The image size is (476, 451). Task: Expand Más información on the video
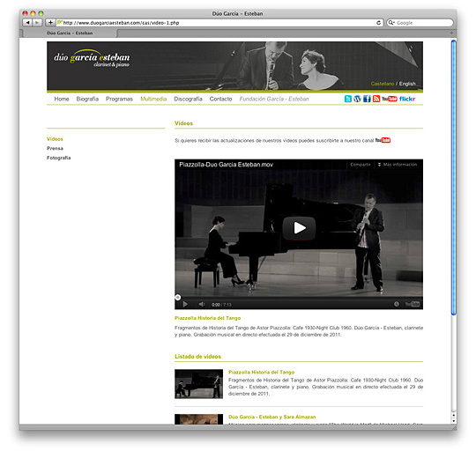(397, 165)
